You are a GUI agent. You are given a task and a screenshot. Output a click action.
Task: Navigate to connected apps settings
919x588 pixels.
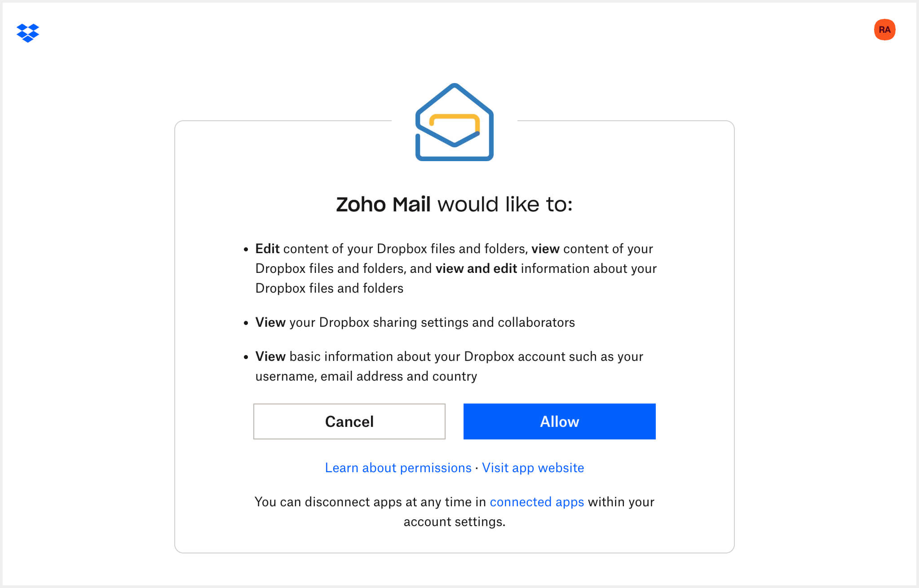click(x=536, y=501)
